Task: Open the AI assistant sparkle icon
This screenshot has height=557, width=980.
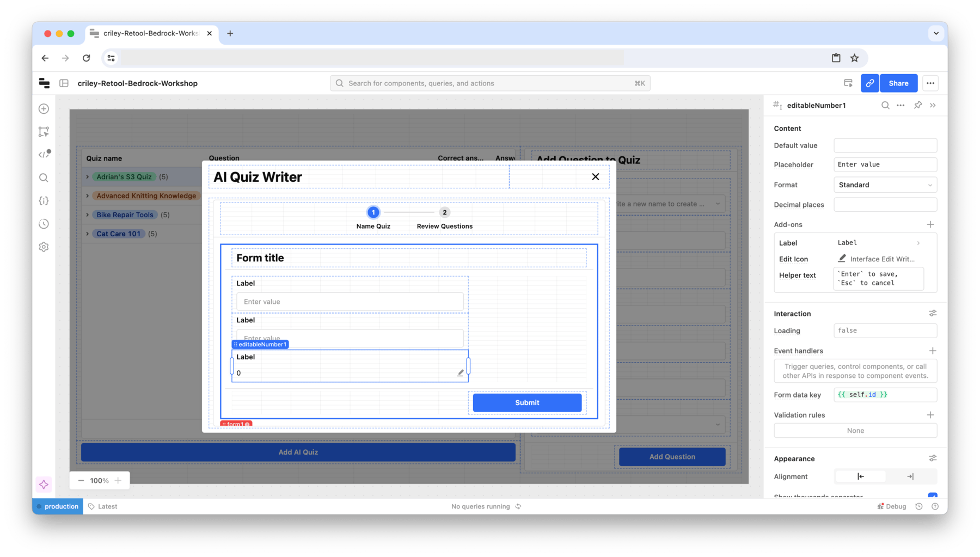Action: click(44, 485)
